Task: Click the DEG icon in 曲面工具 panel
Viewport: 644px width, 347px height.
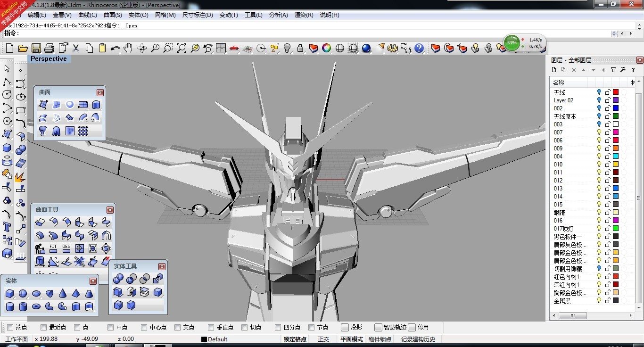Action: (x=66, y=248)
